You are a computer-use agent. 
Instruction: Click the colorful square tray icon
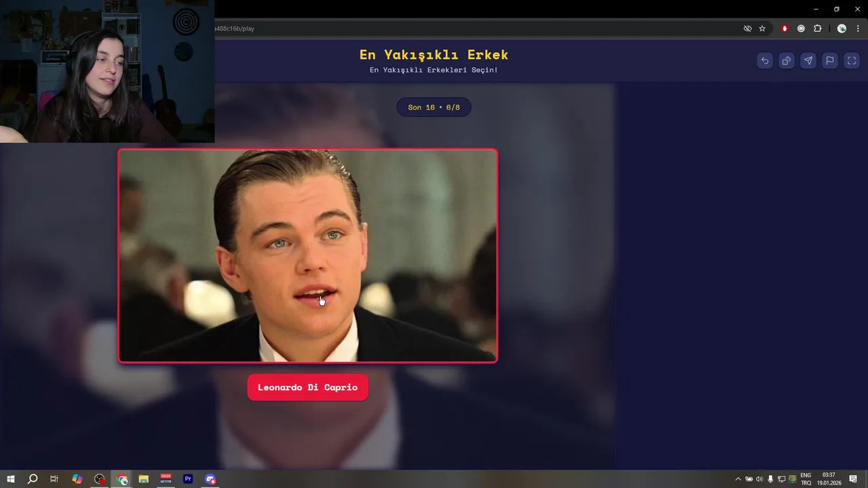pyautogui.click(x=792, y=479)
